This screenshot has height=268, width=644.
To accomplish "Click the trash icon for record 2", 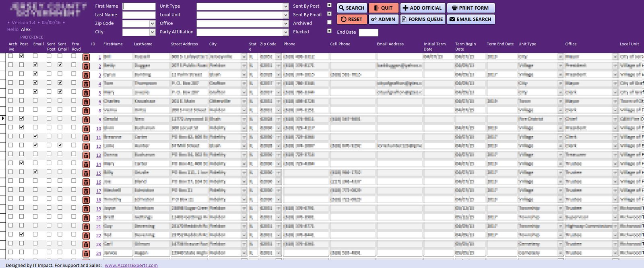I will pos(86,66).
